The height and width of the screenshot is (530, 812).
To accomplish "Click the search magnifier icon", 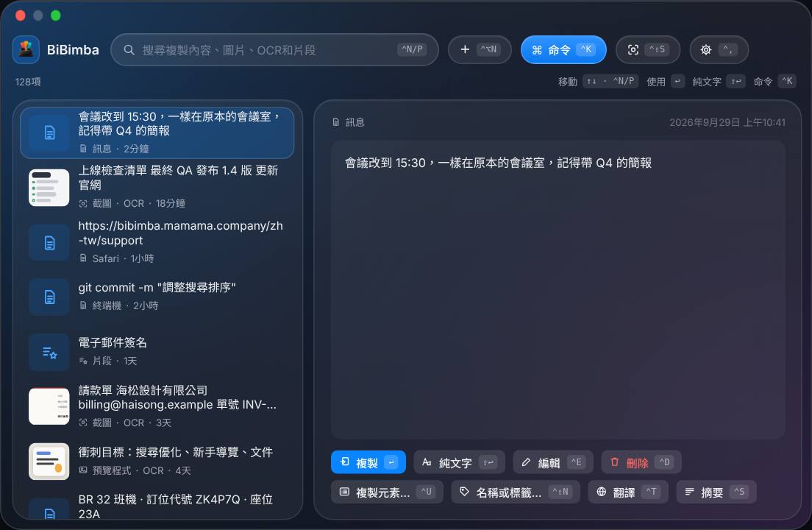I will [x=129, y=50].
